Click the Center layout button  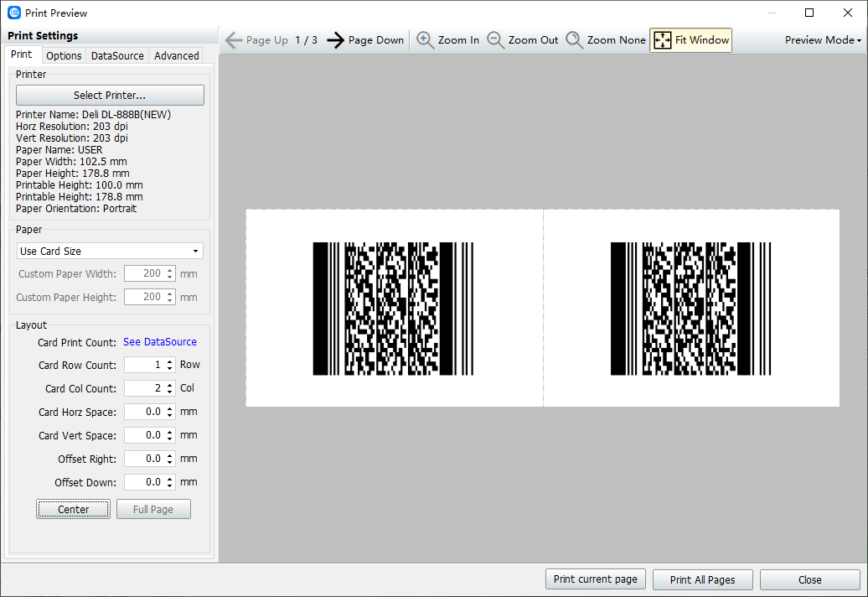73,509
